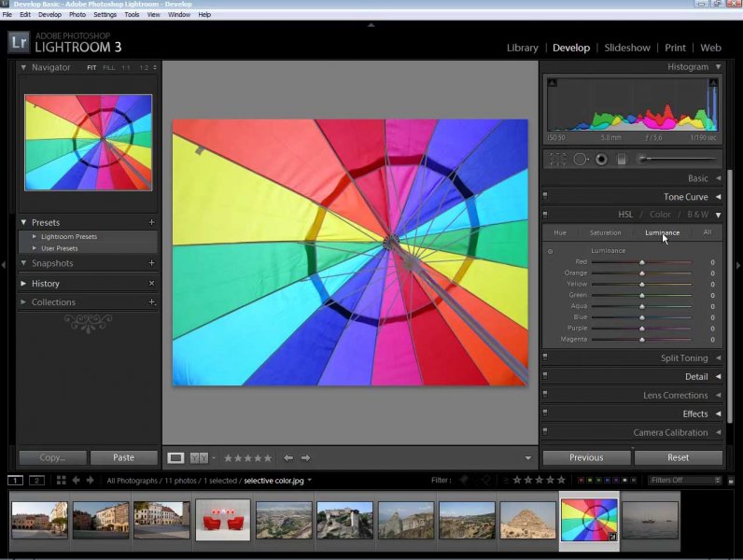Screen dimensions: 743x560
Task: Activate the Red Eye Correction tool
Action: 601,160
